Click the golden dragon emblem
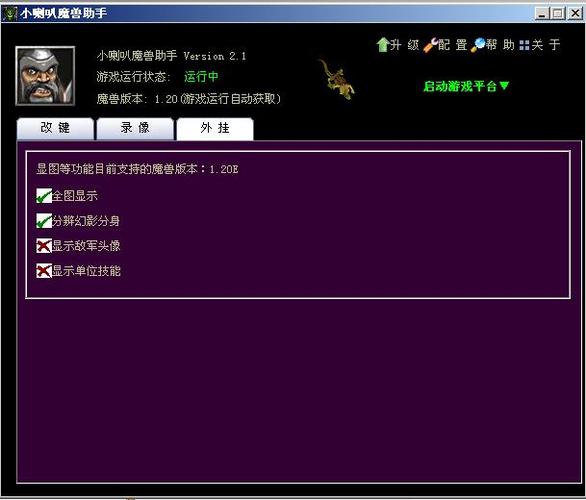Image resolution: width=586 pixels, height=500 pixels. (336, 80)
